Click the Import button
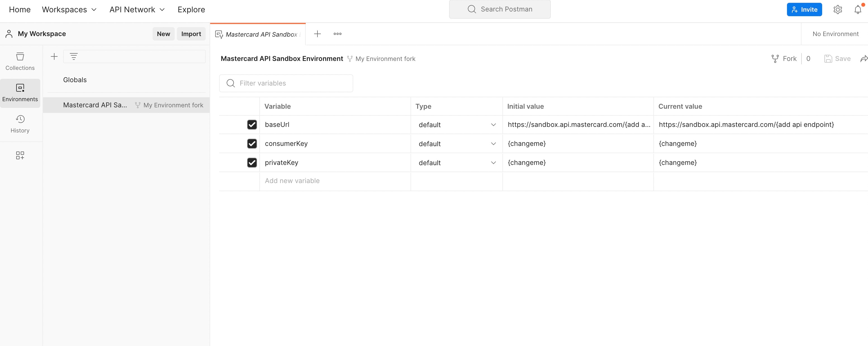868x346 pixels. click(x=191, y=34)
